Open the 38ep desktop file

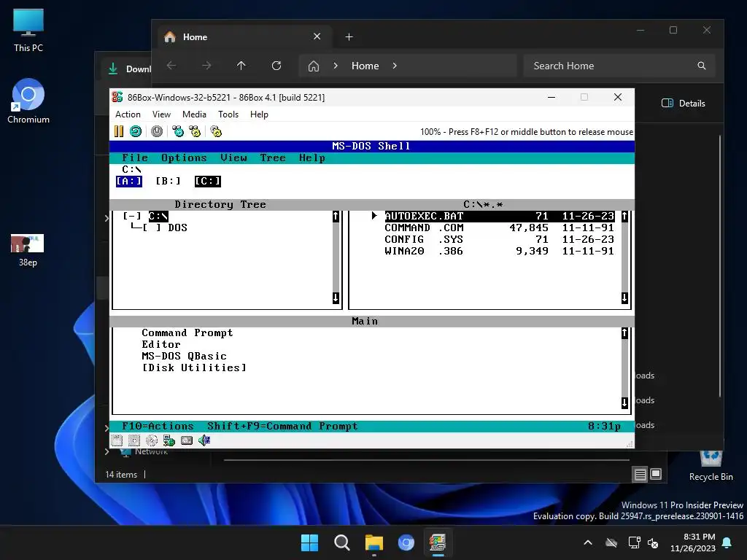tap(28, 250)
